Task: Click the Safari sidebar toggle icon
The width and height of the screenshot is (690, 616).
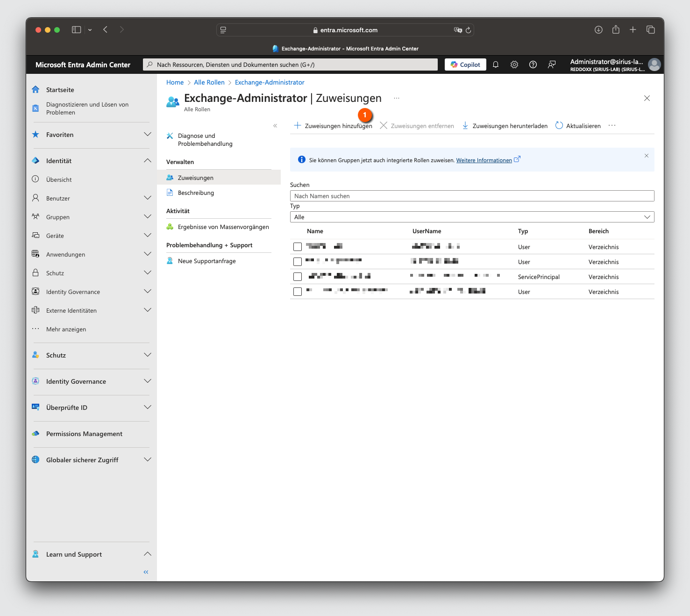Action: [77, 29]
